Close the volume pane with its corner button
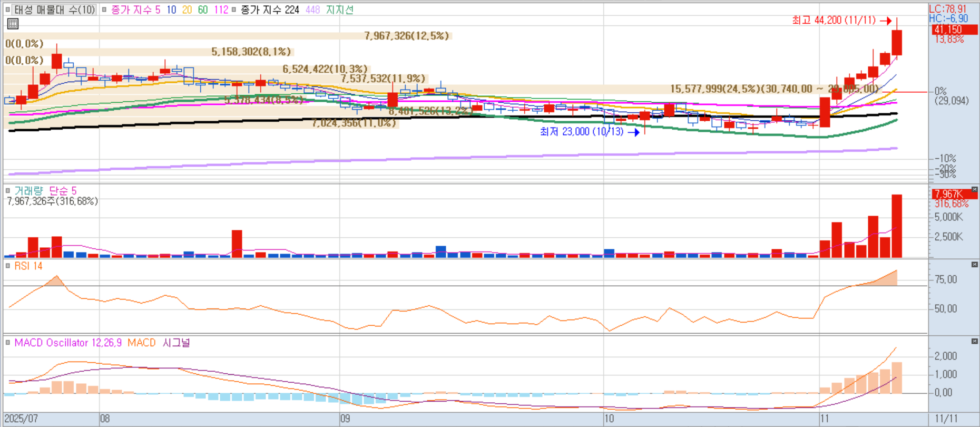Image resolution: width=980 pixels, height=427 pixels. 974,189
